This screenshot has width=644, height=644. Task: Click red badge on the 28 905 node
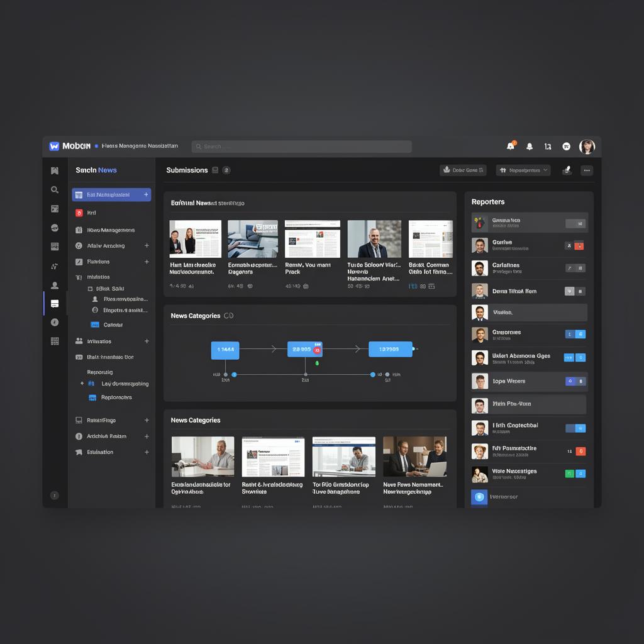(x=317, y=350)
